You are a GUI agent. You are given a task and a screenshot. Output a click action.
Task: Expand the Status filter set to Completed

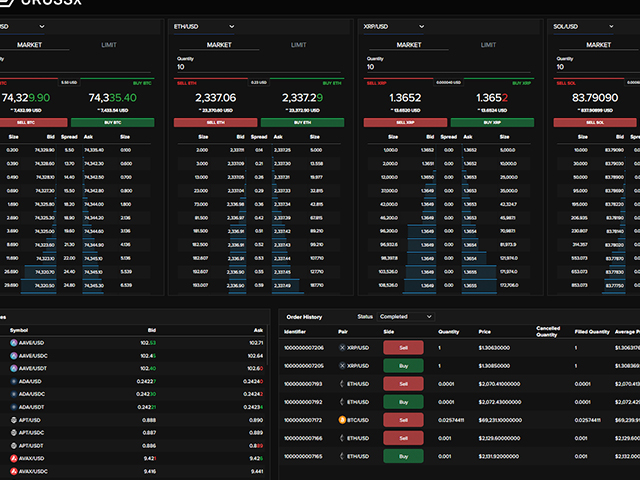point(406,317)
